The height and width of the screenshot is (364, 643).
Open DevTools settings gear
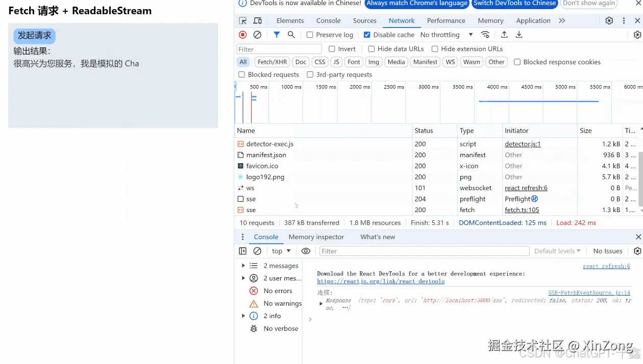coord(609,20)
